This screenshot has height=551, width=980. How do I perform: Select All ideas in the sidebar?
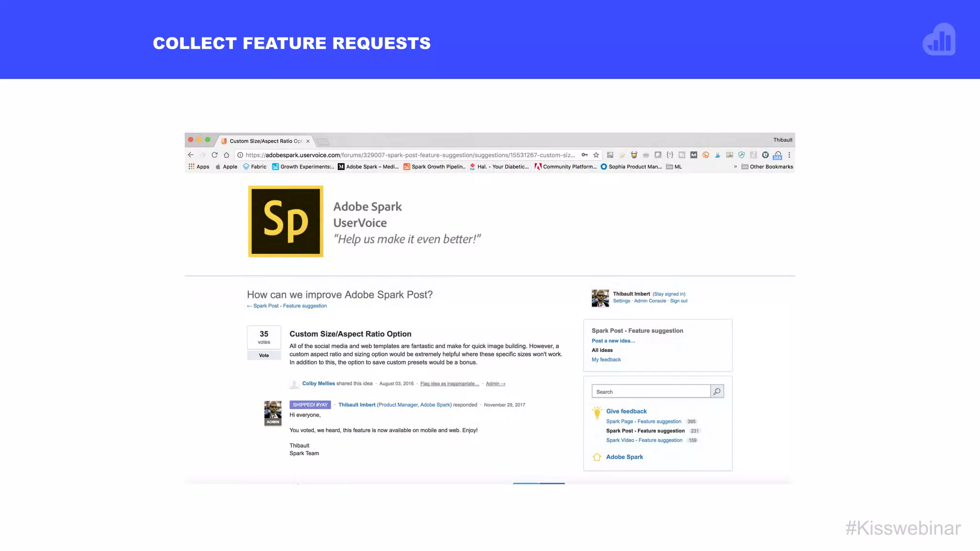click(602, 350)
